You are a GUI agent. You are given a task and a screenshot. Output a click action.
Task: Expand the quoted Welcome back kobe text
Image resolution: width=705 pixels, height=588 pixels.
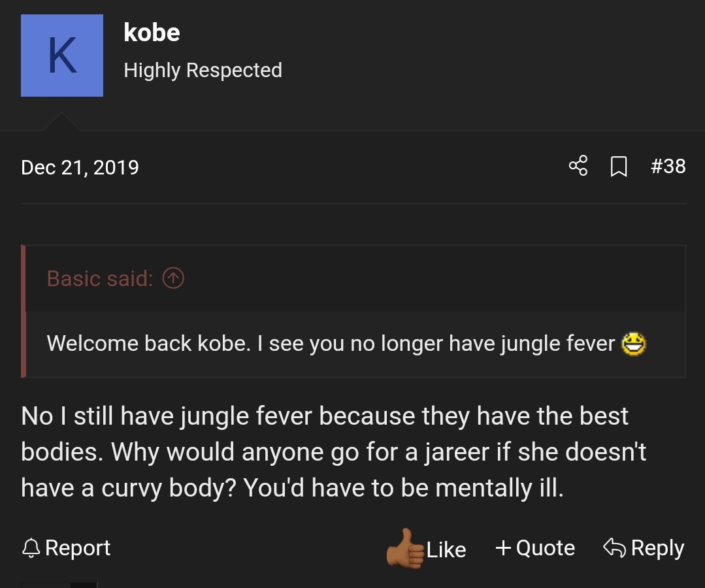pos(331,344)
